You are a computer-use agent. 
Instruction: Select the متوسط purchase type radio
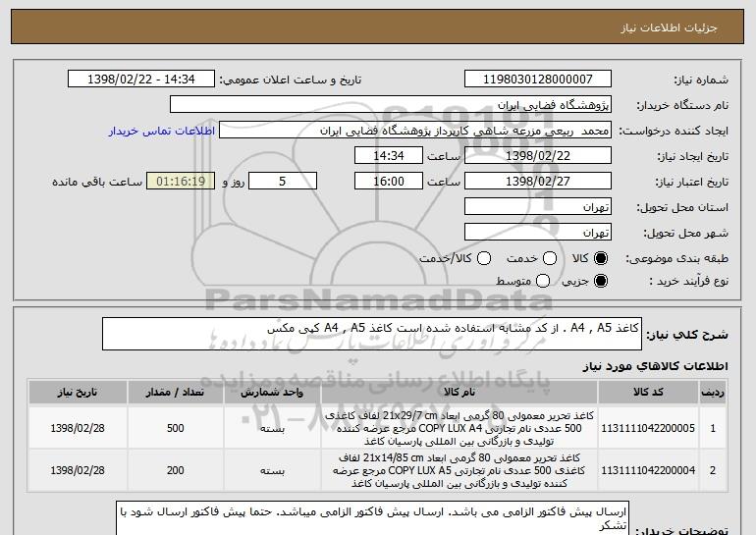click(543, 281)
